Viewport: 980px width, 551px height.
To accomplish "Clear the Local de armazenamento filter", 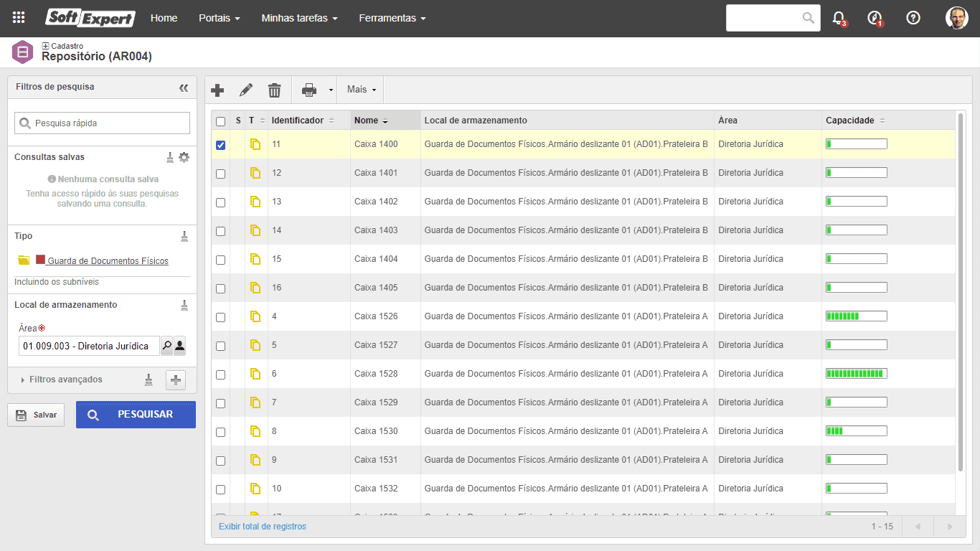I will [x=184, y=305].
